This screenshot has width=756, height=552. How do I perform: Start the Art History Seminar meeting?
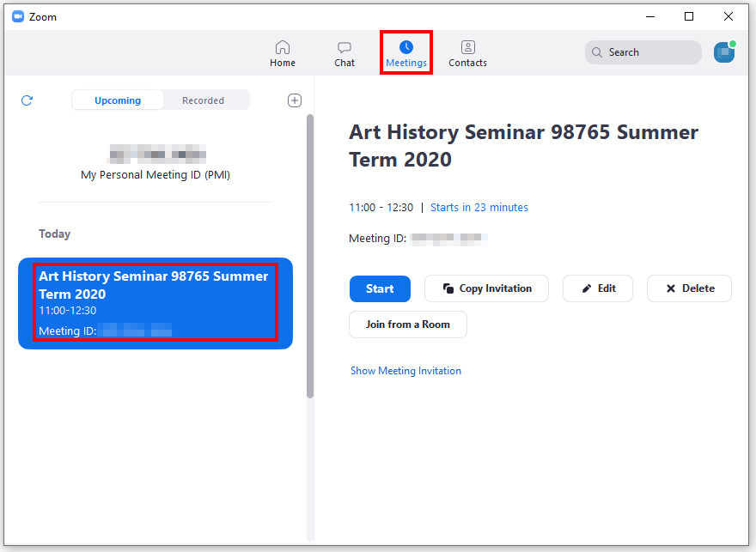[380, 288]
